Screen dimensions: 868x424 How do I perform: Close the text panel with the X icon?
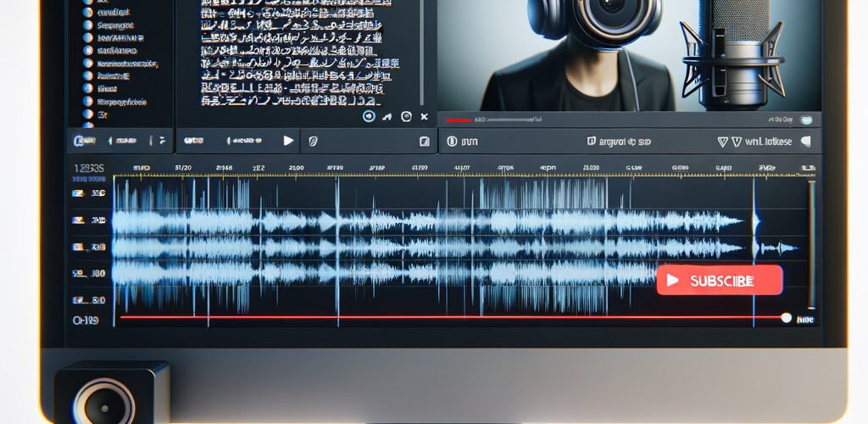[x=424, y=116]
